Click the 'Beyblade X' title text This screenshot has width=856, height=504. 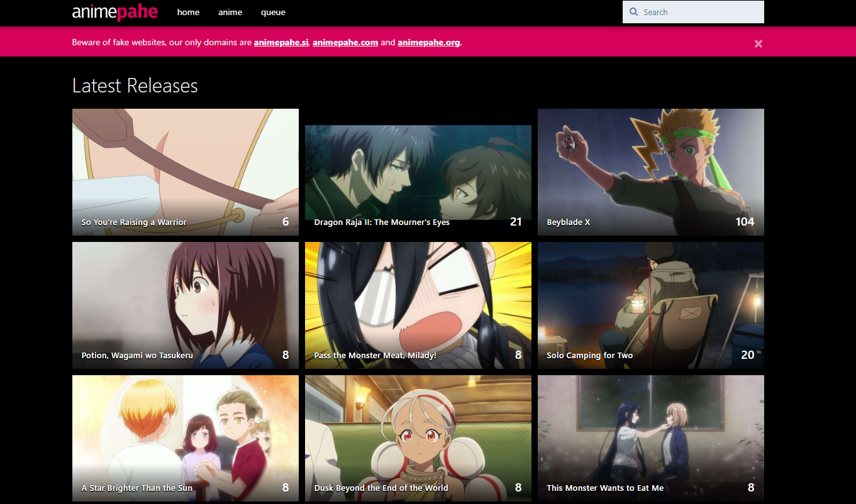569,222
